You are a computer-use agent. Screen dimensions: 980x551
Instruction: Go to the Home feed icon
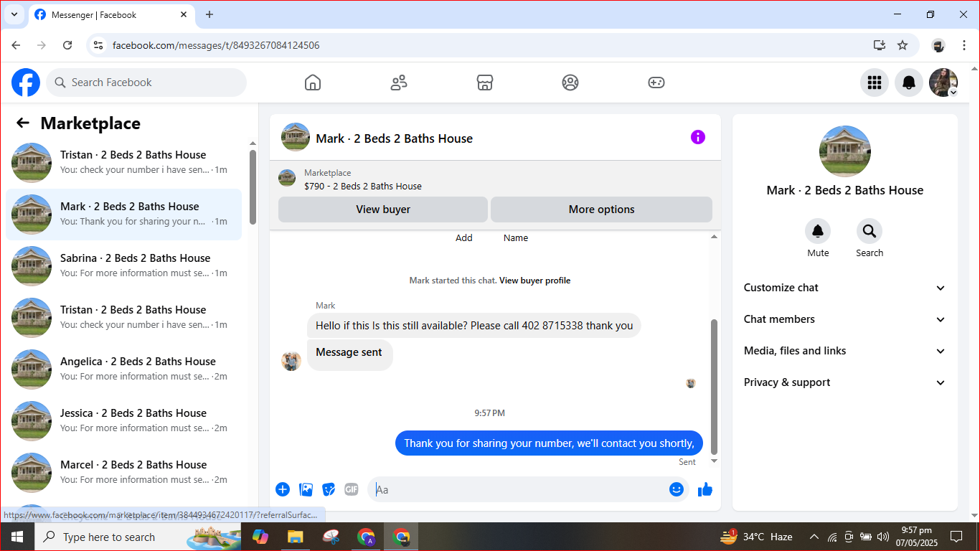(x=313, y=83)
